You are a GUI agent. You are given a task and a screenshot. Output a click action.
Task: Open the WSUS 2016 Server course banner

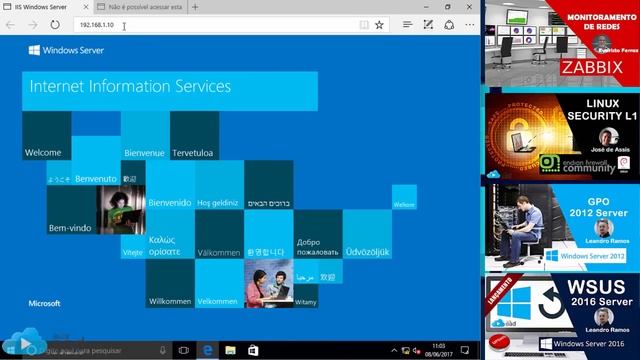click(562, 317)
